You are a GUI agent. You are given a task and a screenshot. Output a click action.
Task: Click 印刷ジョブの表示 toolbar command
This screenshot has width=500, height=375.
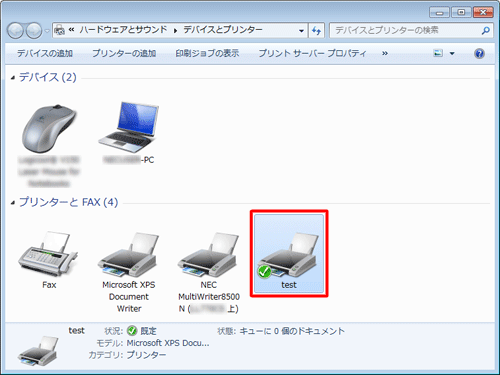207,53
